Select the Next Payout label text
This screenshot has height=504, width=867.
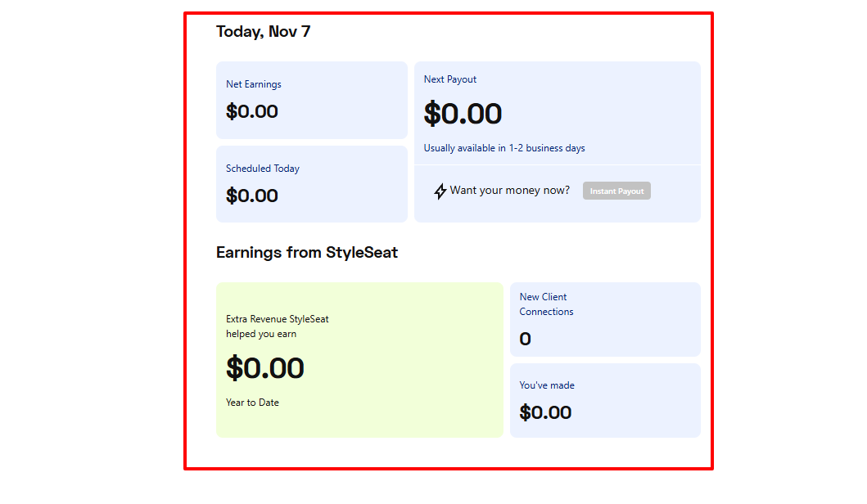tap(449, 79)
